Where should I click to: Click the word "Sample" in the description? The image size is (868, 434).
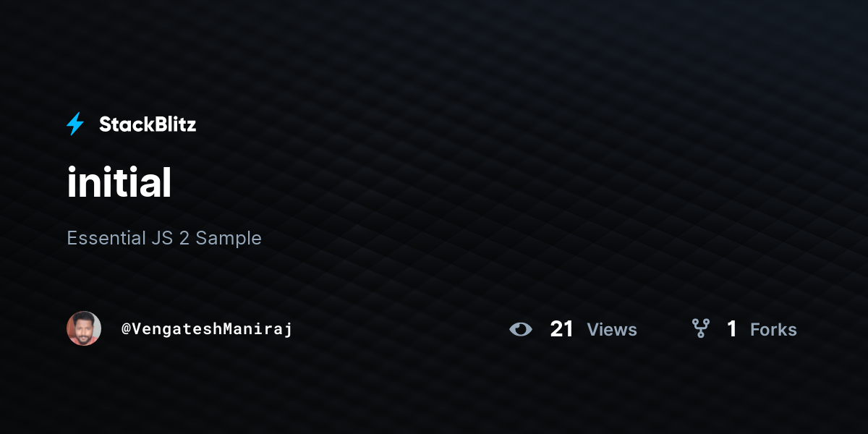229,239
